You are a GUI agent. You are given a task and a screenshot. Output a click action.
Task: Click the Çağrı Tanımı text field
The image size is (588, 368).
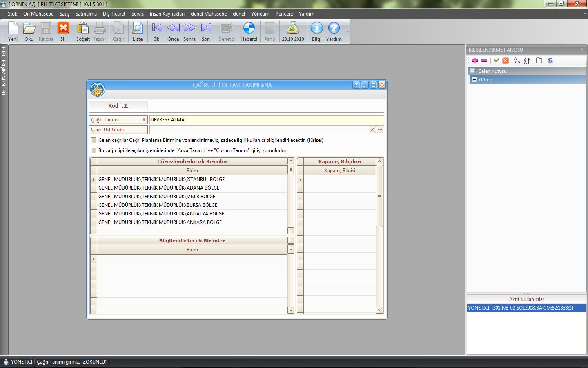click(x=266, y=120)
